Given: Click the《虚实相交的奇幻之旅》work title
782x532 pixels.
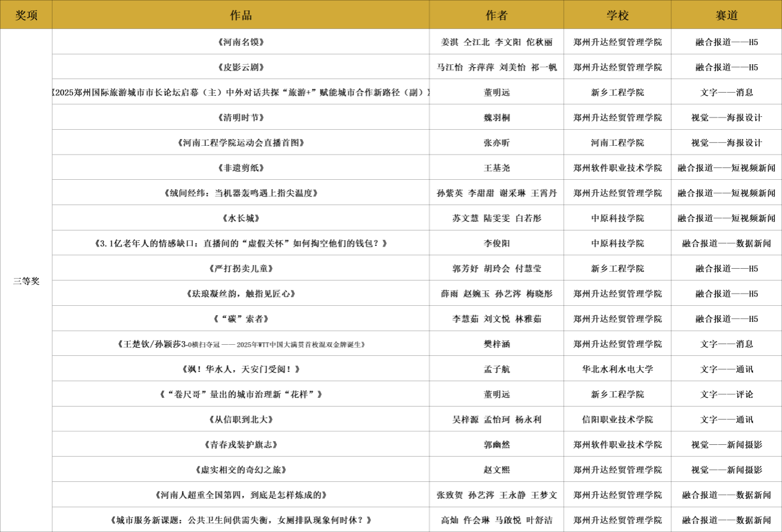Looking at the screenshot, I should click(x=240, y=470).
